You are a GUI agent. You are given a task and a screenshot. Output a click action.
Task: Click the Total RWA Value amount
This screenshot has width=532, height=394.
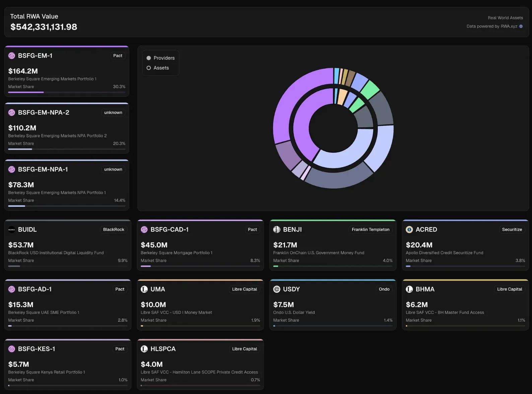[x=44, y=27]
